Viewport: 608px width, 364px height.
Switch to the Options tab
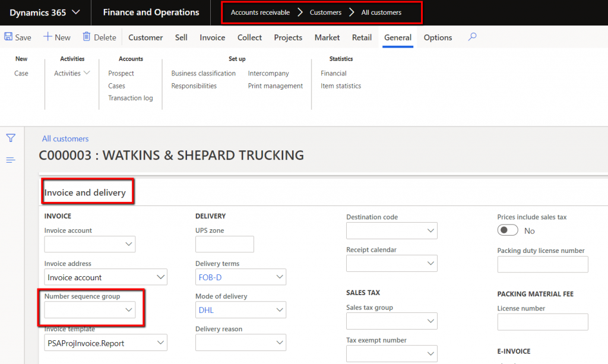click(438, 37)
